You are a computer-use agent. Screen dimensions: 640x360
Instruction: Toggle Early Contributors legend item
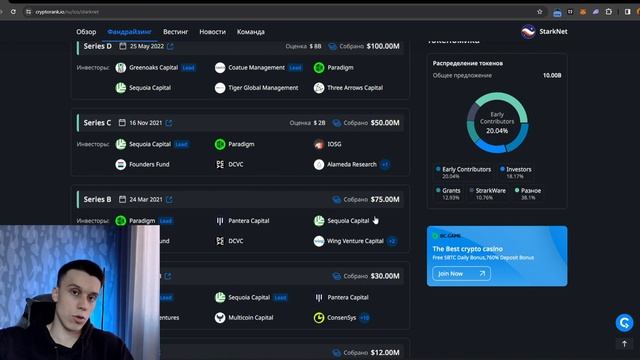pyautogui.click(x=463, y=172)
